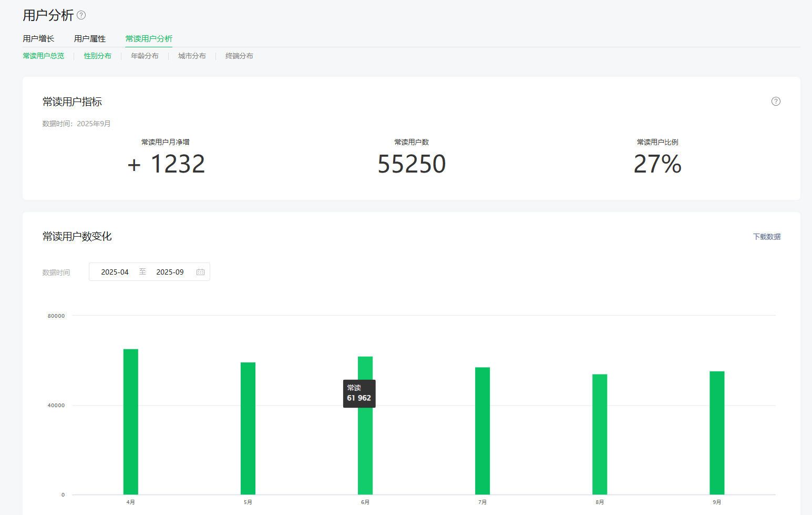Open the help icon in 常读用户指标 card

775,102
